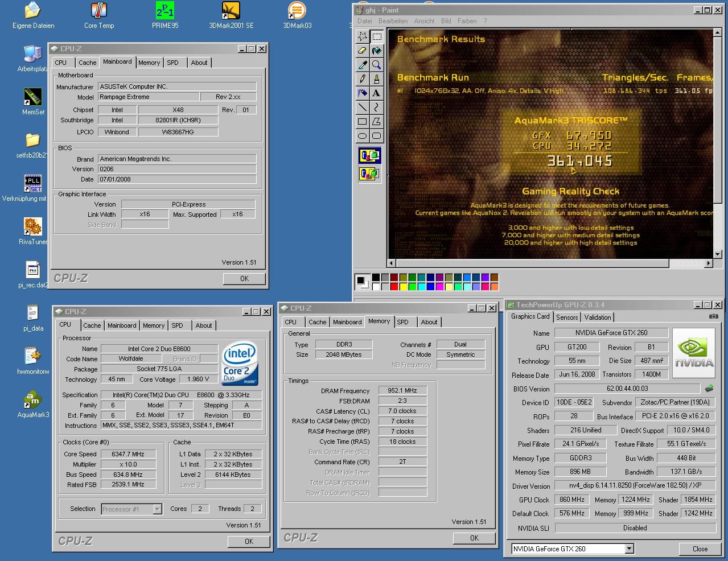
Task: Select the Pencil tool in Paint
Action: point(363,79)
